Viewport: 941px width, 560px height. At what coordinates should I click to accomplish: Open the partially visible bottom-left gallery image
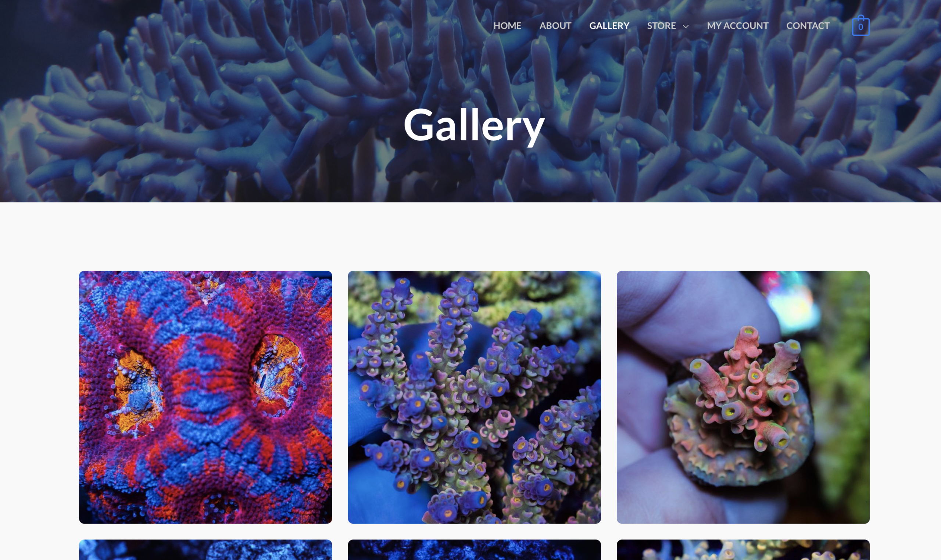(205, 550)
